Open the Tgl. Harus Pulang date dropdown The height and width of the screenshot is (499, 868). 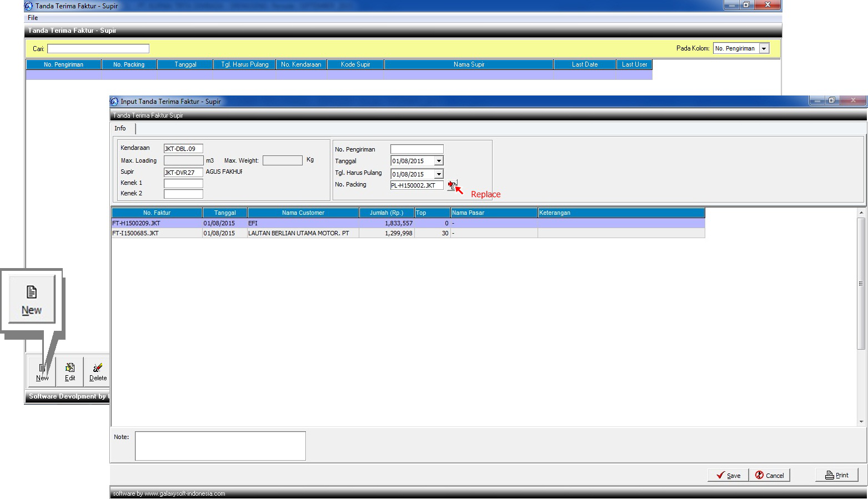pos(439,174)
